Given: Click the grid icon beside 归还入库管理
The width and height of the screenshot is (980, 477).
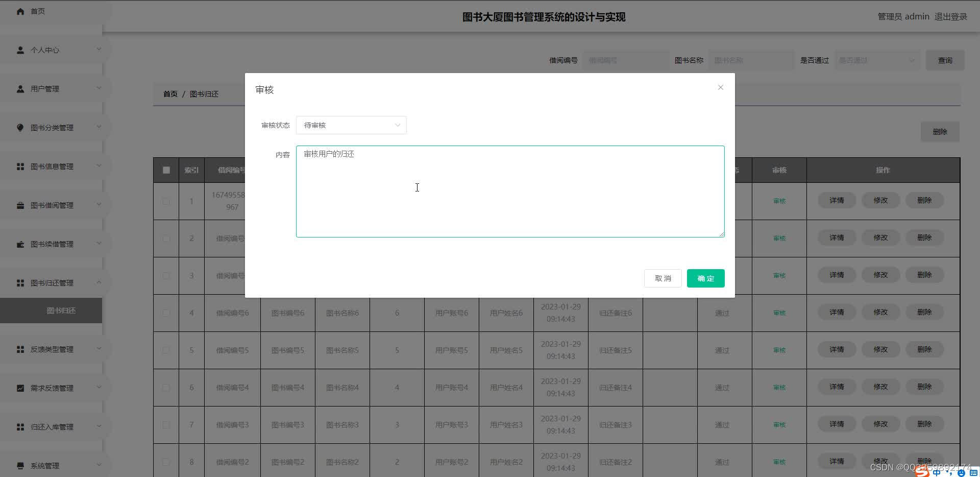Looking at the screenshot, I should click(20, 427).
